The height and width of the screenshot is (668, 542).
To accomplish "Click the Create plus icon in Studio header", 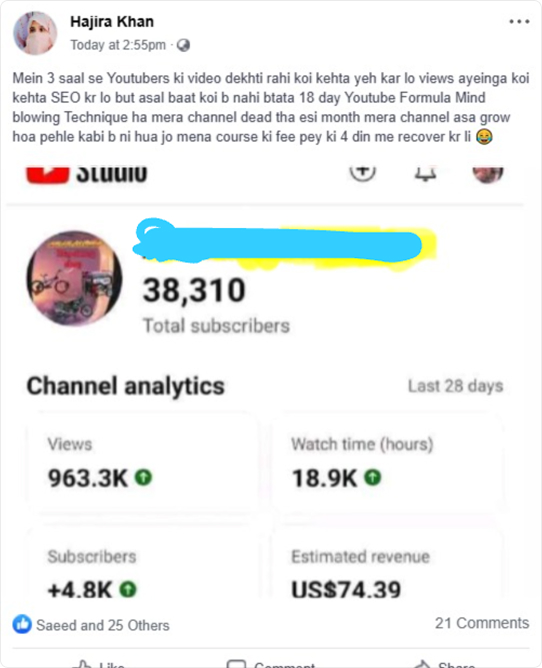I will (363, 172).
